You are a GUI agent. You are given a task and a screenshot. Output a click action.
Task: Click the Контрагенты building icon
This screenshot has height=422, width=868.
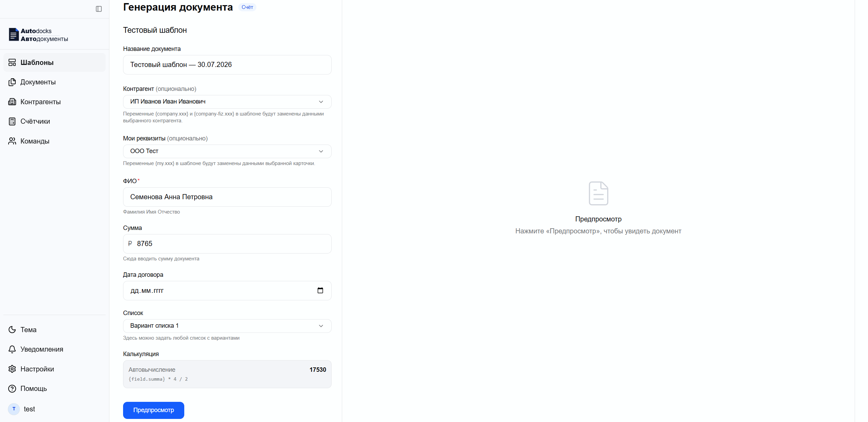pos(12,102)
